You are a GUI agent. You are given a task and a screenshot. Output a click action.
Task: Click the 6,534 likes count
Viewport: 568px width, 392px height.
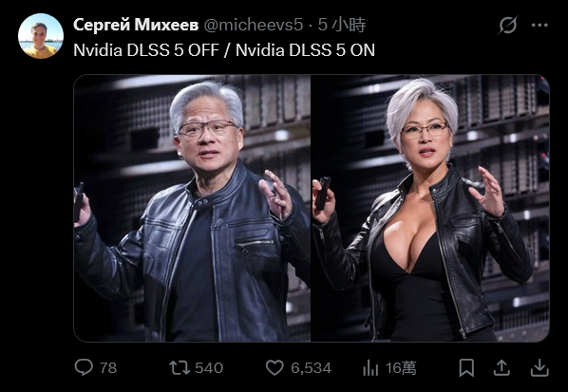coord(311,368)
